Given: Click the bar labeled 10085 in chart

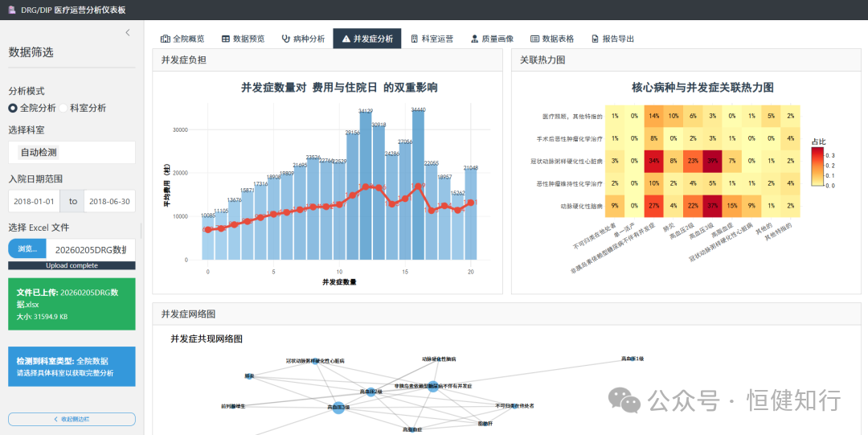Looking at the screenshot, I should (x=207, y=238).
